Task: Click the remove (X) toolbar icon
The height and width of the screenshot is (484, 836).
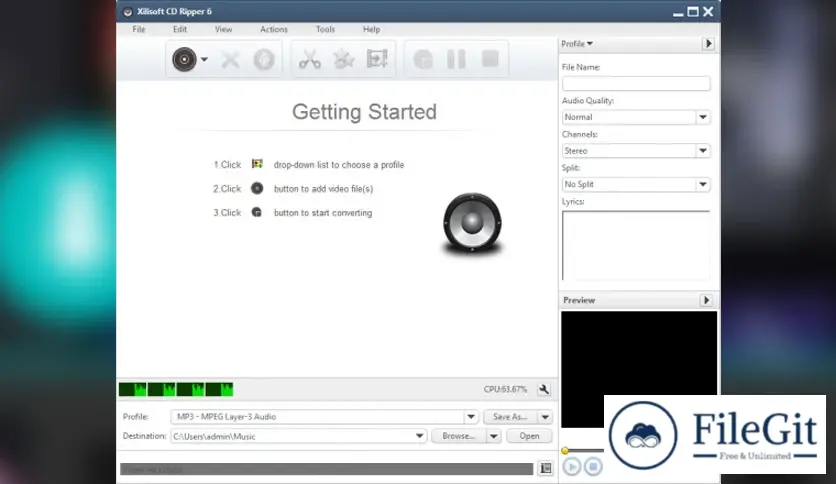Action: [230, 59]
